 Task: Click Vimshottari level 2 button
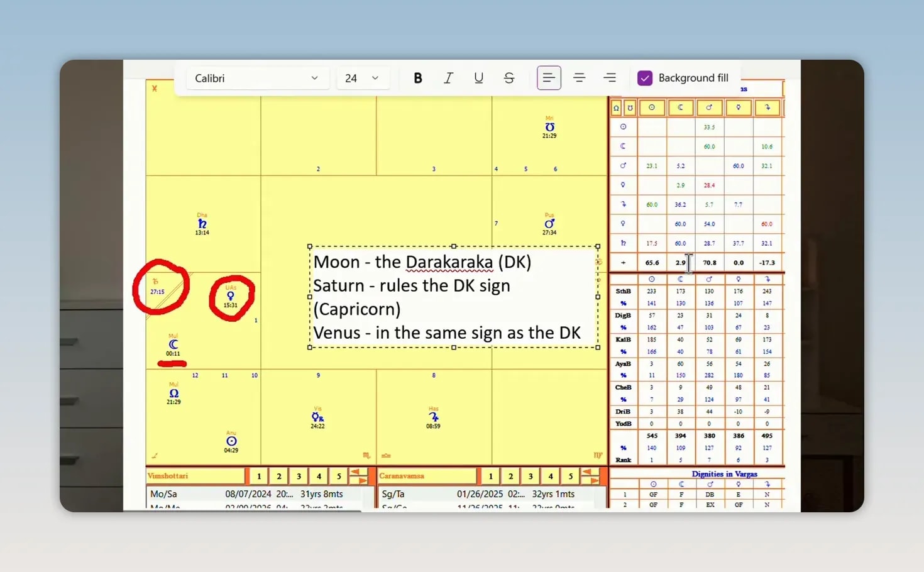pyautogui.click(x=279, y=476)
